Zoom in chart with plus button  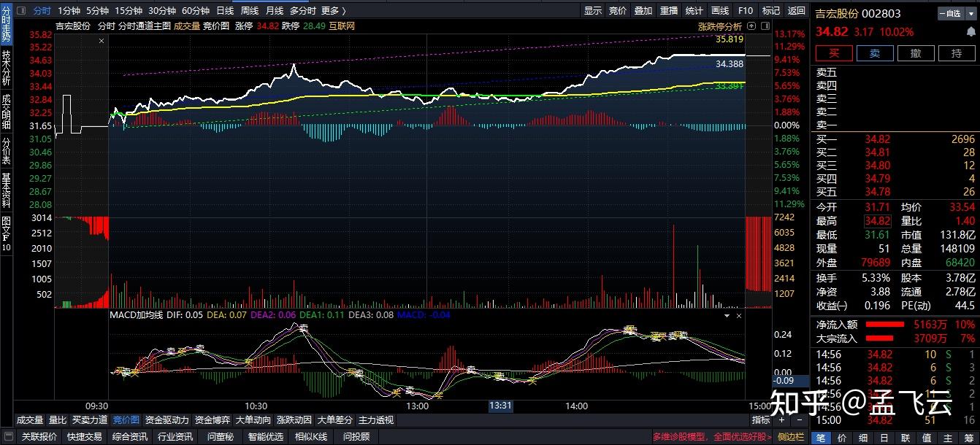point(781,420)
